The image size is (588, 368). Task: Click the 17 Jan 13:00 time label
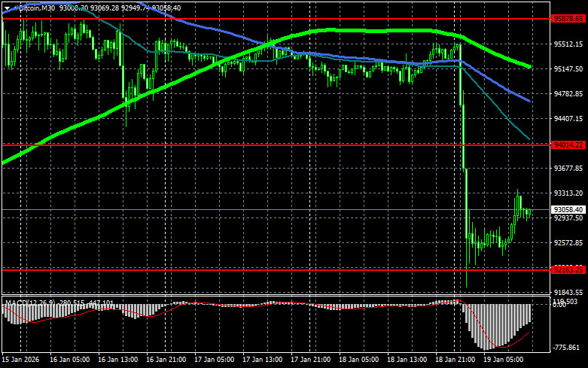click(263, 360)
